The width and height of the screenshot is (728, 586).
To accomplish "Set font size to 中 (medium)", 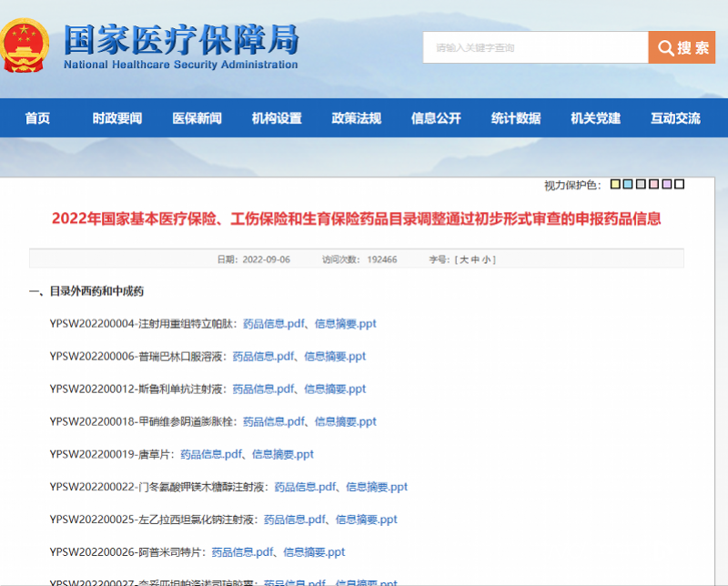I will (476, 259).
